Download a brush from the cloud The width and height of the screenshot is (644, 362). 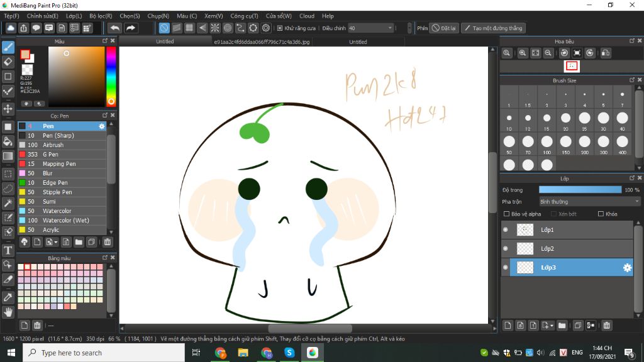tap(25, 242)
